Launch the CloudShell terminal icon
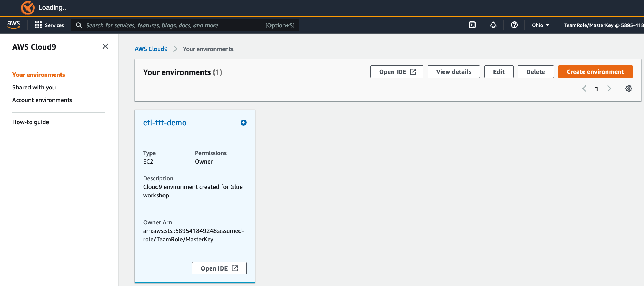The image size is (644, 286). point(472,25)
